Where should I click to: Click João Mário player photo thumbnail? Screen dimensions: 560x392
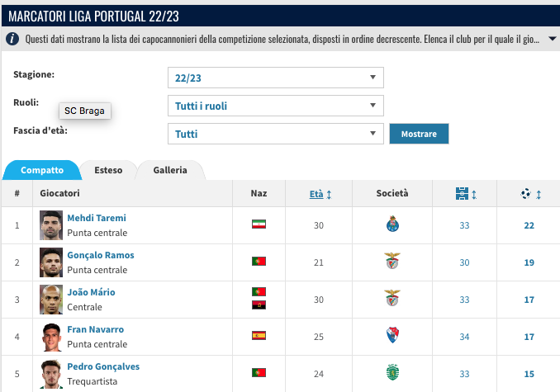coord(51,300)
